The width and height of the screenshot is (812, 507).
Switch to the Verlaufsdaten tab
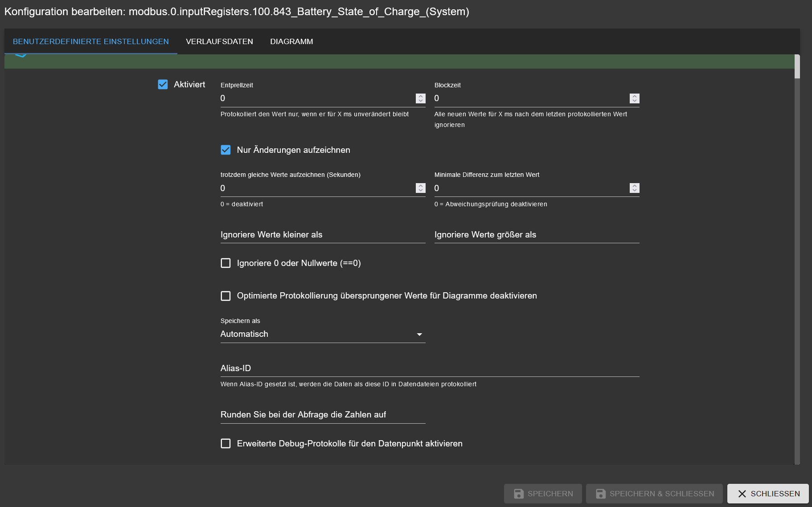pos(219,41)
